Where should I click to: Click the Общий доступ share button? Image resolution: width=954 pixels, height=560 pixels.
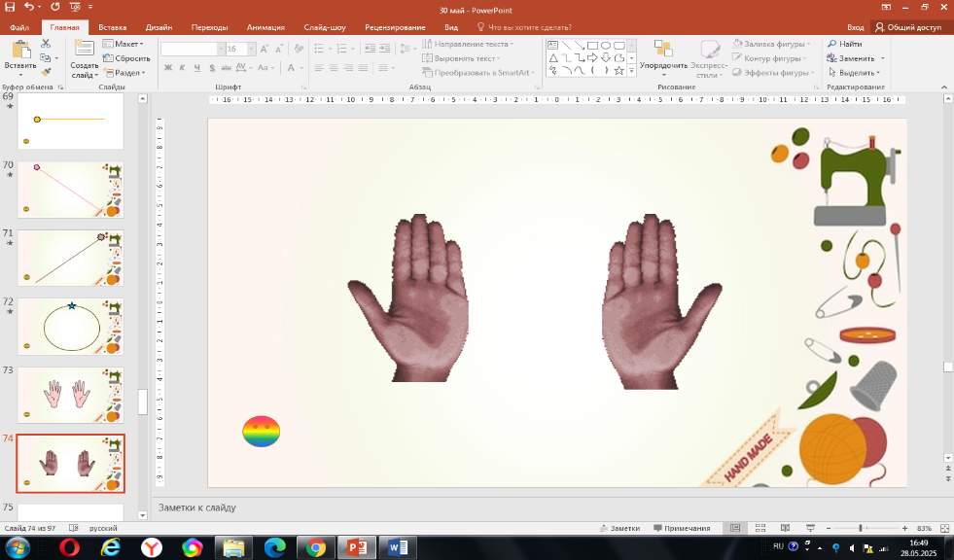908,27
